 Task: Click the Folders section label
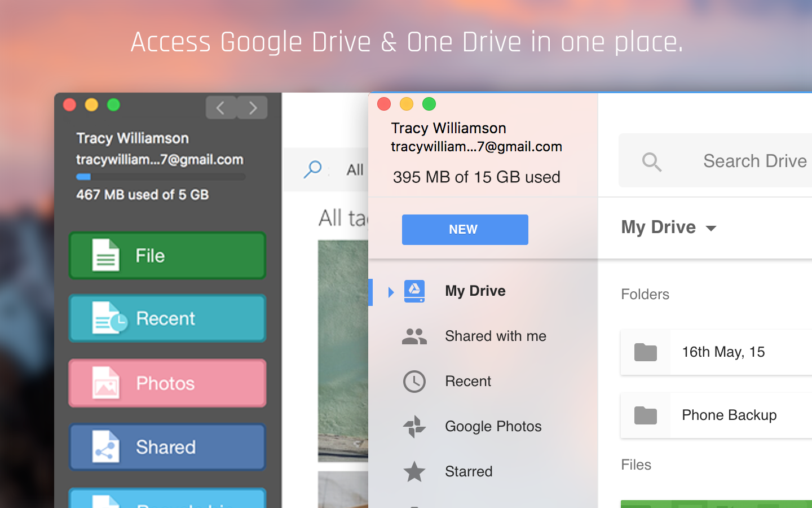(x=645, y=295)
